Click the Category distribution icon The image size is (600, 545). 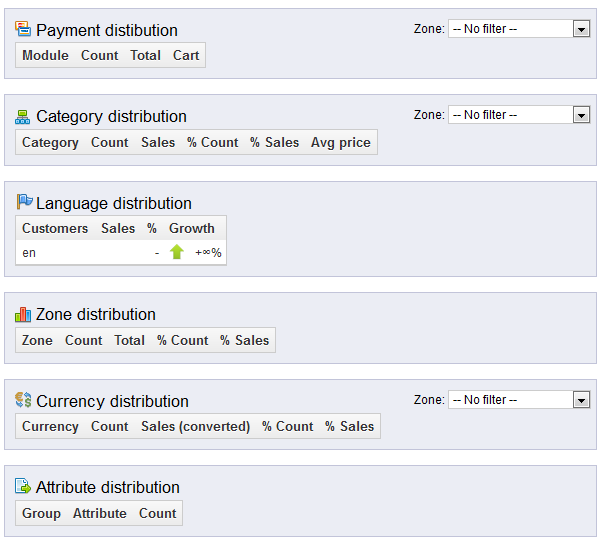tap(23, 117)
